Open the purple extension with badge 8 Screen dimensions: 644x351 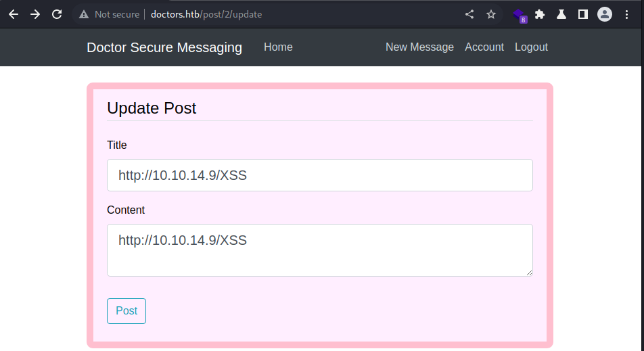[520, 16]
